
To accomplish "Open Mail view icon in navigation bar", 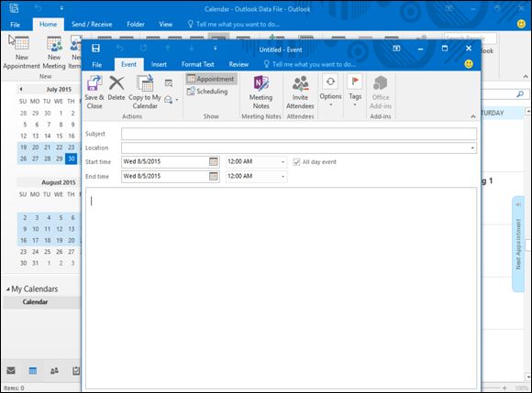I will point(11,370).
